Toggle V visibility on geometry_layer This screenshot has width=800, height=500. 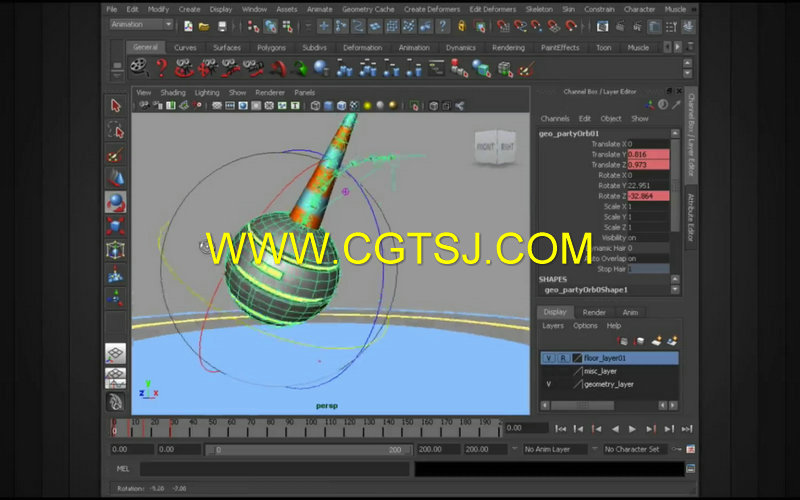548,384
